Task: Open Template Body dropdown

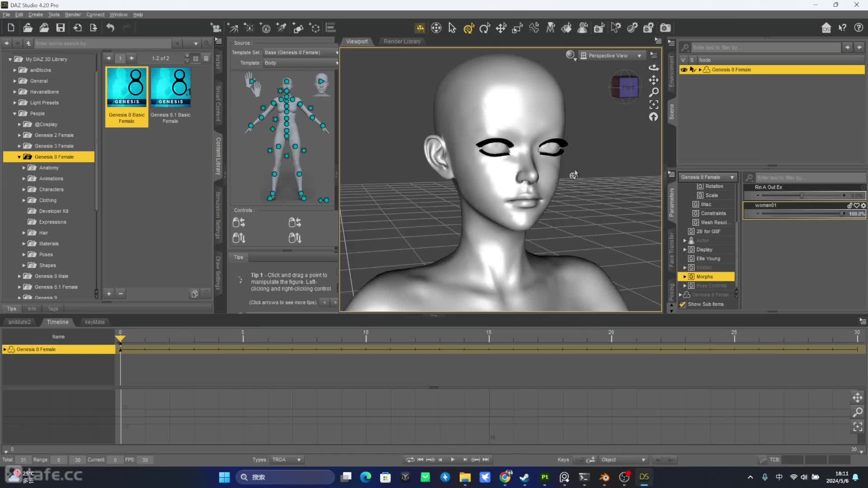Action: coord(301,63)
